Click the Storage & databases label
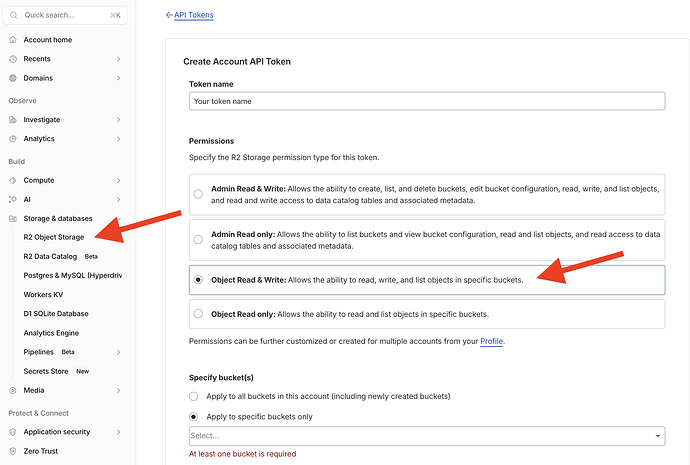Viewport: 690px width, 465px height. click(x=58, y=219)
